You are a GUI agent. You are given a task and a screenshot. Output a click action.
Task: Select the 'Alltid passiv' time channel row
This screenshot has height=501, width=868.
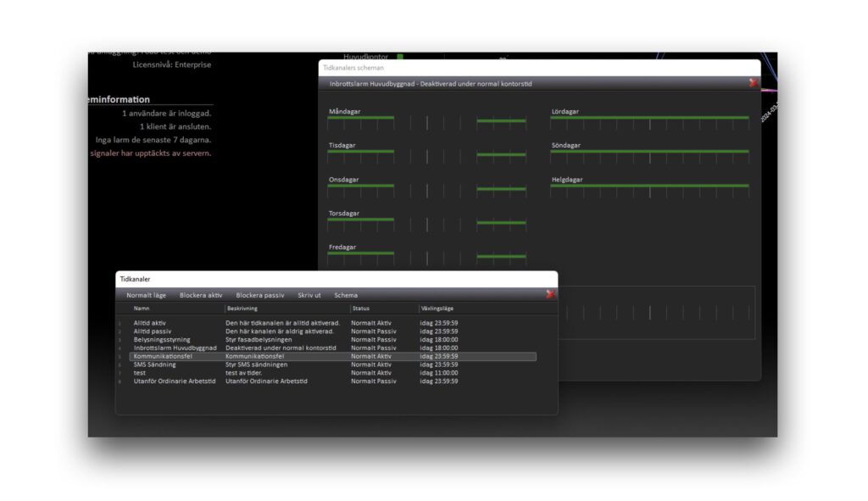332,331
